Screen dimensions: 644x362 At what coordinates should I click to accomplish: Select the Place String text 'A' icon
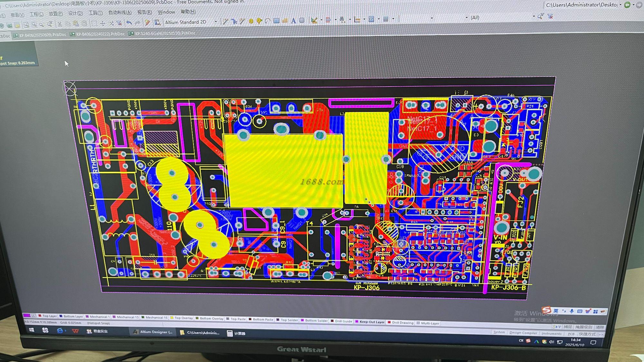point(293,21)
